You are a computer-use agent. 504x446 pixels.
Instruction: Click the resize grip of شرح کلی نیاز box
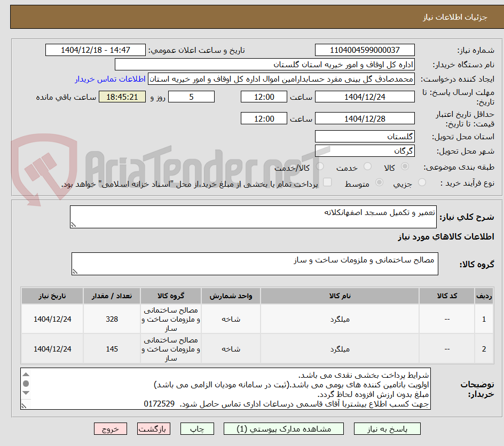coord(73,225)
